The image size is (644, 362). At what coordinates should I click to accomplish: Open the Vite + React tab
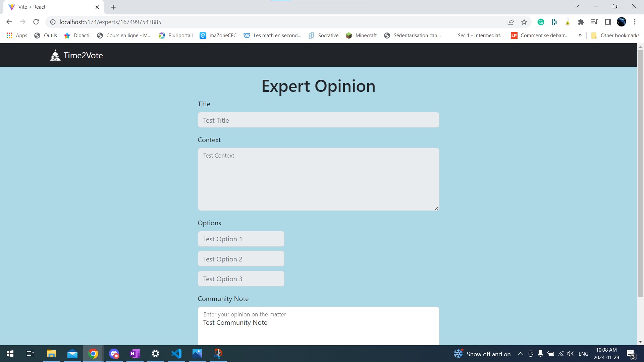[50, 7]
